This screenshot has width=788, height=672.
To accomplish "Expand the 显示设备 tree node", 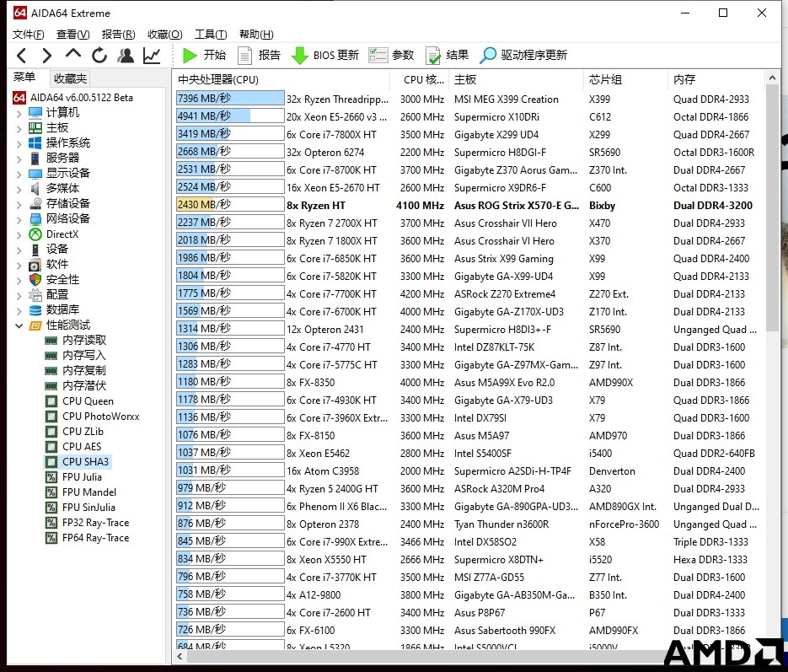I will pyautogui.click(x=19, y=175).
